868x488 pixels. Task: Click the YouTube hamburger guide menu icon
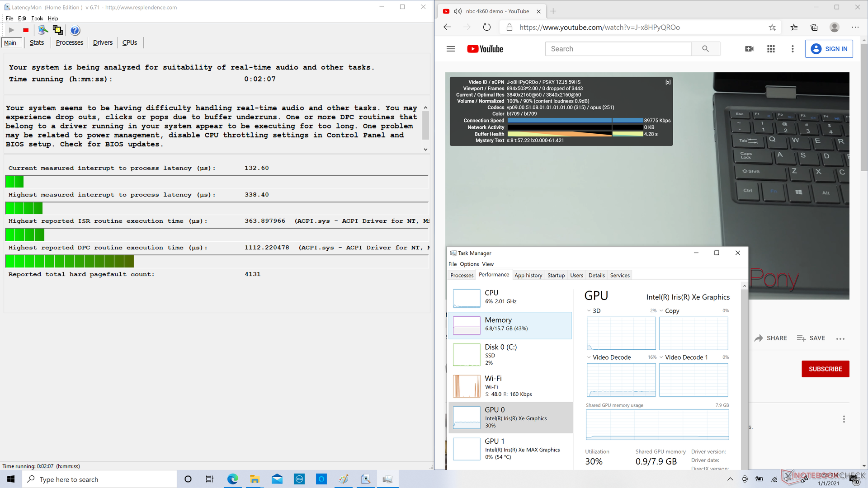(x=450, y=49)
